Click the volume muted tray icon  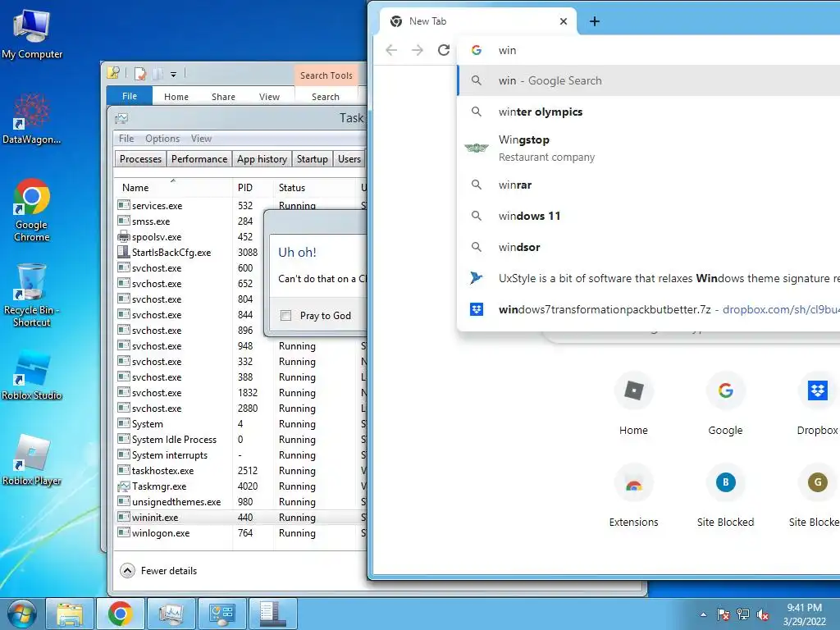point(763,614)
